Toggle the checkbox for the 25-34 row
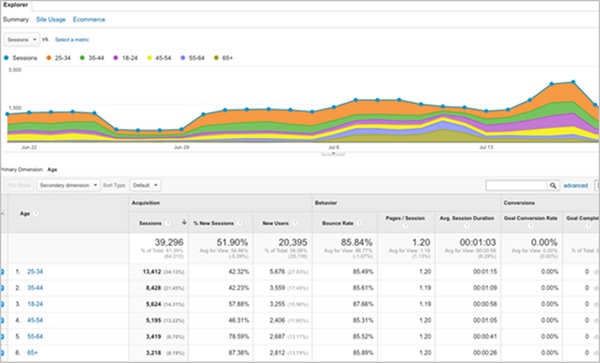Image resolution: width=600 pixels, height=363 pixels. point(2,272)
